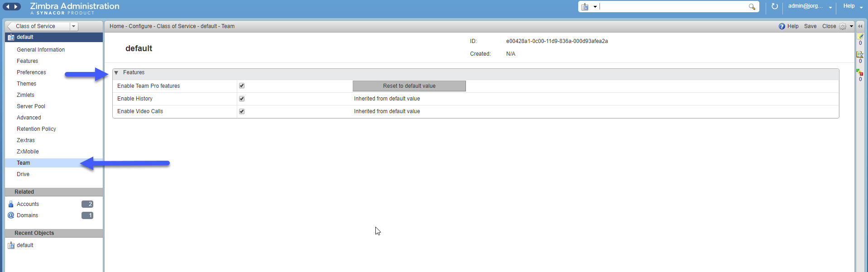The height and width of the screenshot is (272, 868).
Task: Click the forward navigation arrow in the header
Action: click(16, 6)
